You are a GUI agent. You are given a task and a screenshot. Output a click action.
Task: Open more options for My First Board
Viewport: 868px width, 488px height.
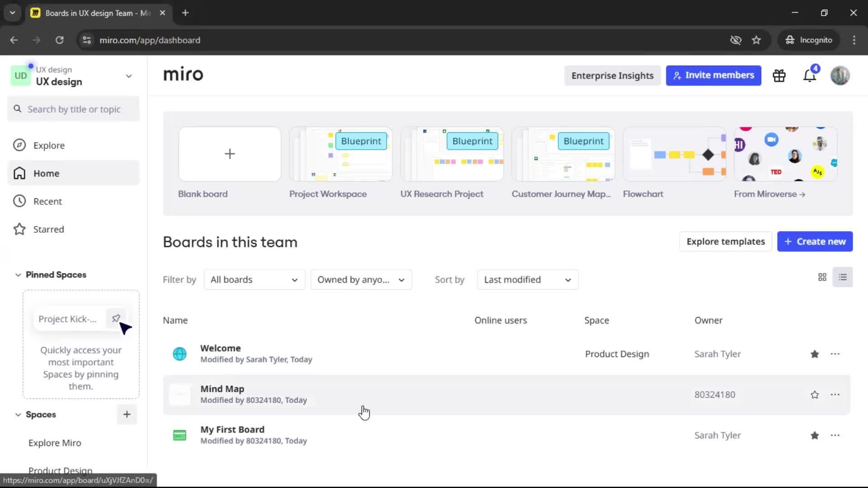pos(835,436)
